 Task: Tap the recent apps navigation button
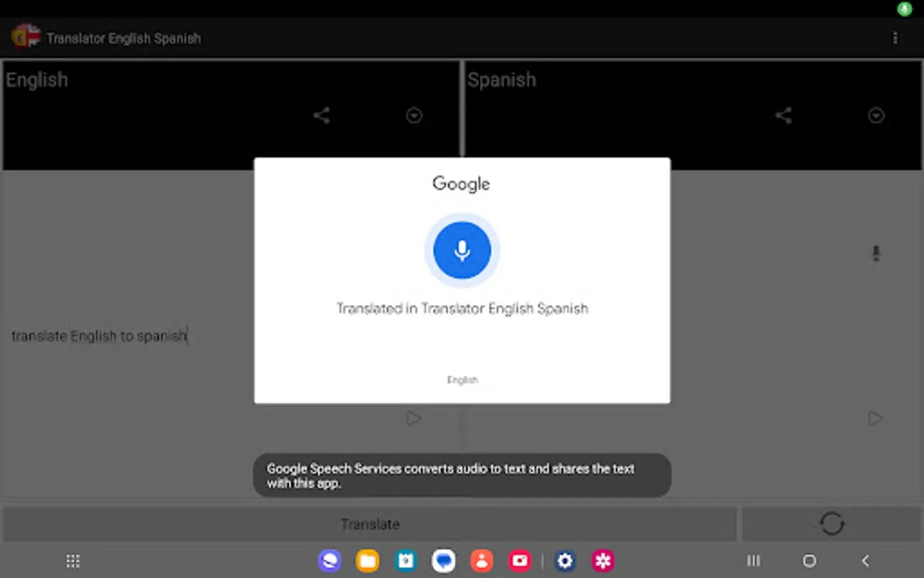click(x=754, y=561)
